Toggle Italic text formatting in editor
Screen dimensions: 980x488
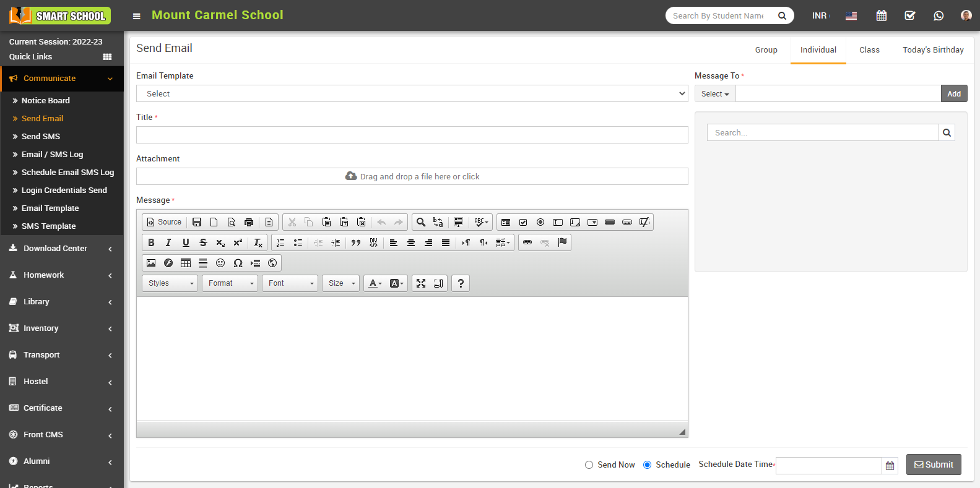(168, 242)
